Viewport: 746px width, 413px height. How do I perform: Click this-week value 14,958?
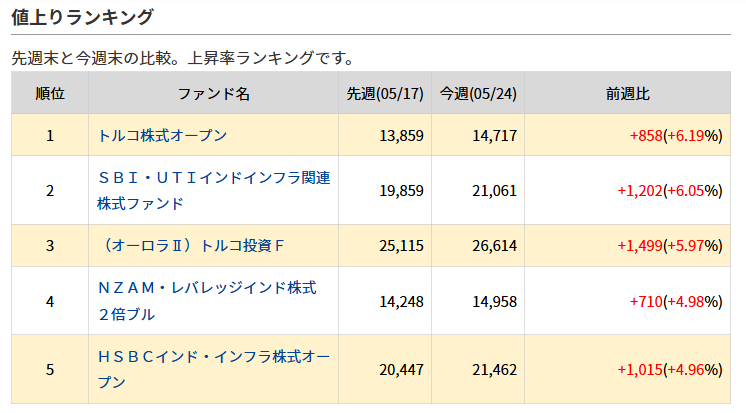tap(495, 301)
